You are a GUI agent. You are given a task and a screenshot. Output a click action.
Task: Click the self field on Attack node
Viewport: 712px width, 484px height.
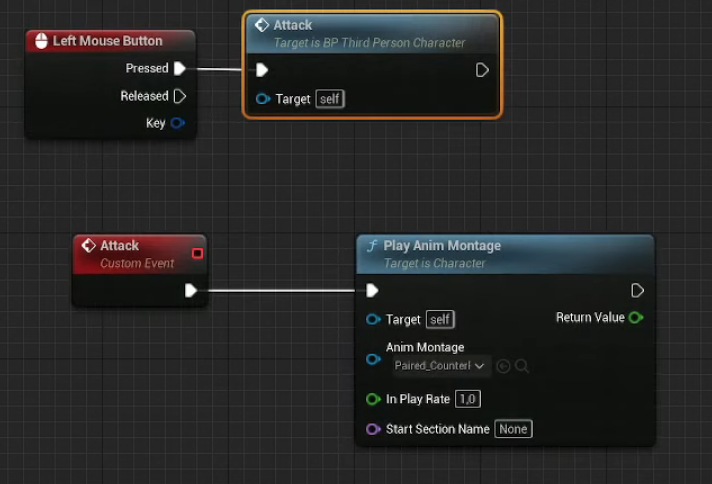(x=330, y=99)
